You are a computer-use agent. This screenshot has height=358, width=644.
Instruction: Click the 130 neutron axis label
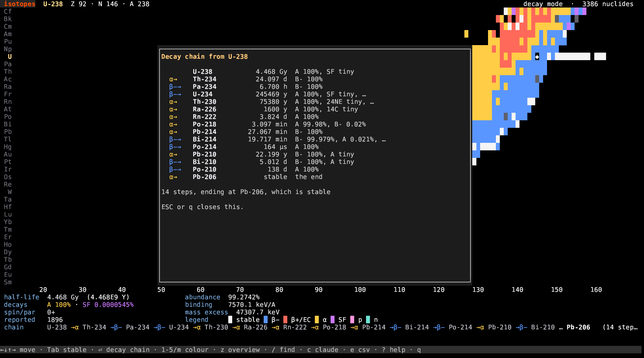click(x=478, y=290)
